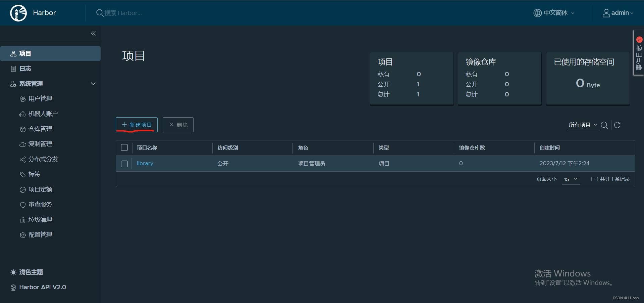The image size is (644, 303).
Task: Click the Harbor API V2.0 icon
Action: coord(13,288)
